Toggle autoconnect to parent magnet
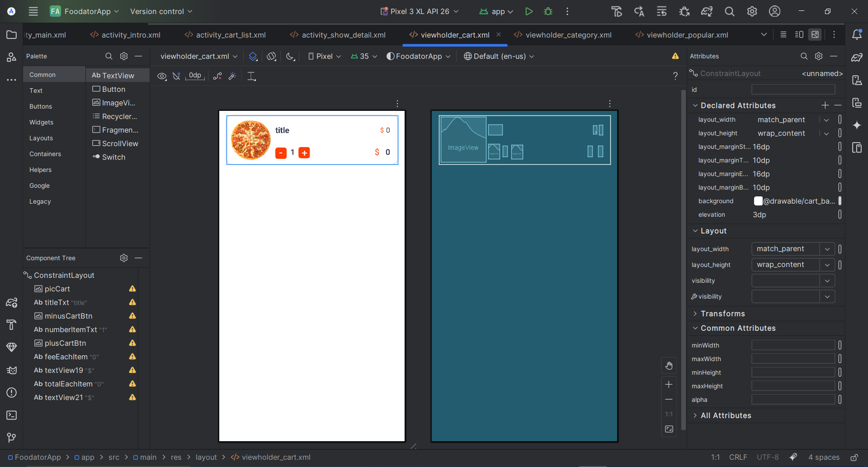Viewport: 868px width, 467px height. [x=176, y=76]
